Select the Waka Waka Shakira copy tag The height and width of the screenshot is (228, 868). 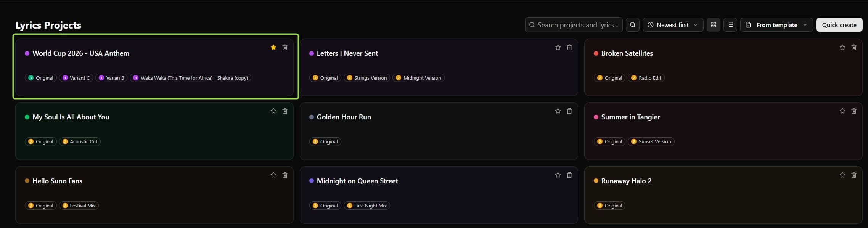(x=190, y=78)
